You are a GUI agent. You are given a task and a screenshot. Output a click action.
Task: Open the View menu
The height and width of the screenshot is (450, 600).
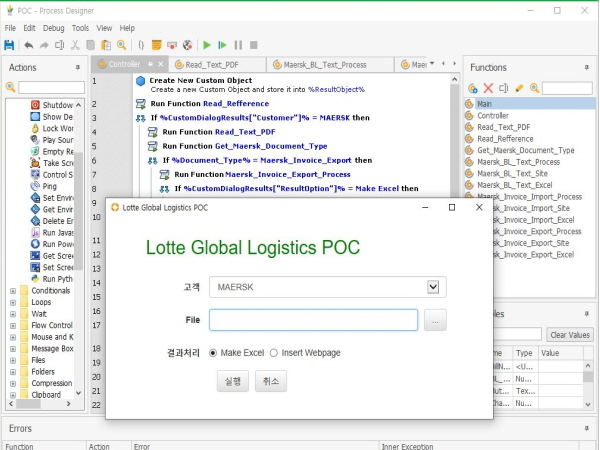(x=104, y=28)
